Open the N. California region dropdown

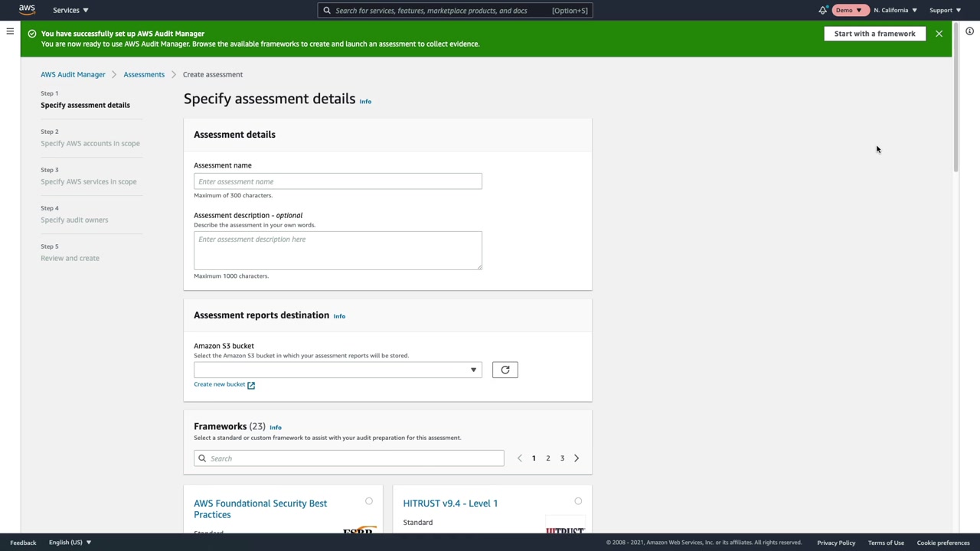click(895, 10)
